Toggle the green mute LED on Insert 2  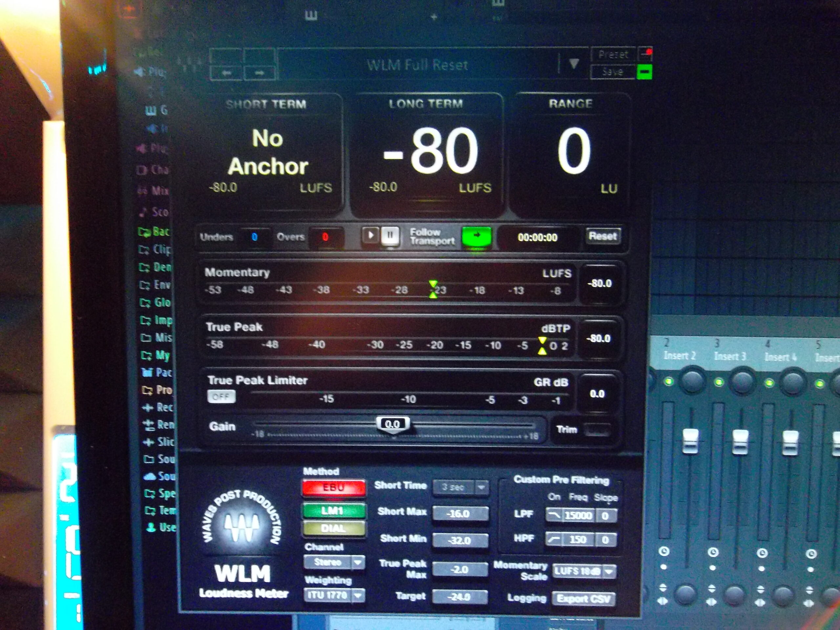coord(669,381)
